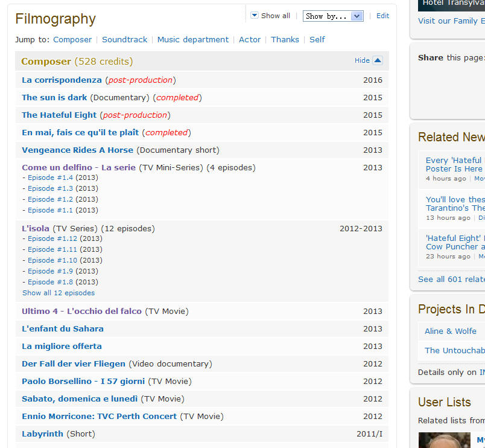Open the La corrispondenza title
485x448 pixels.
(62, 80)
